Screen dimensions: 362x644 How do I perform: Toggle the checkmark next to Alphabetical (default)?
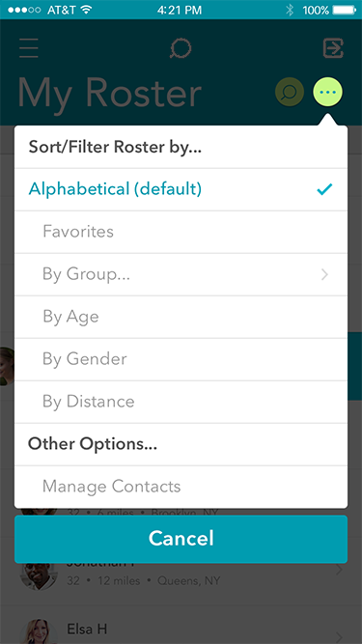click(324, 189)
